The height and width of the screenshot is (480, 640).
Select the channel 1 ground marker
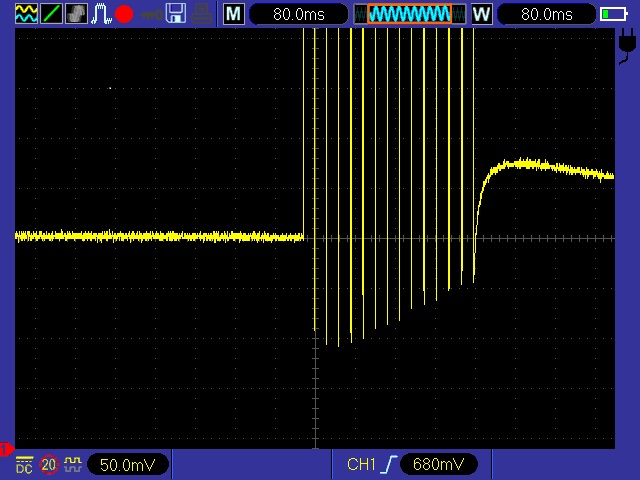(6, 450)
